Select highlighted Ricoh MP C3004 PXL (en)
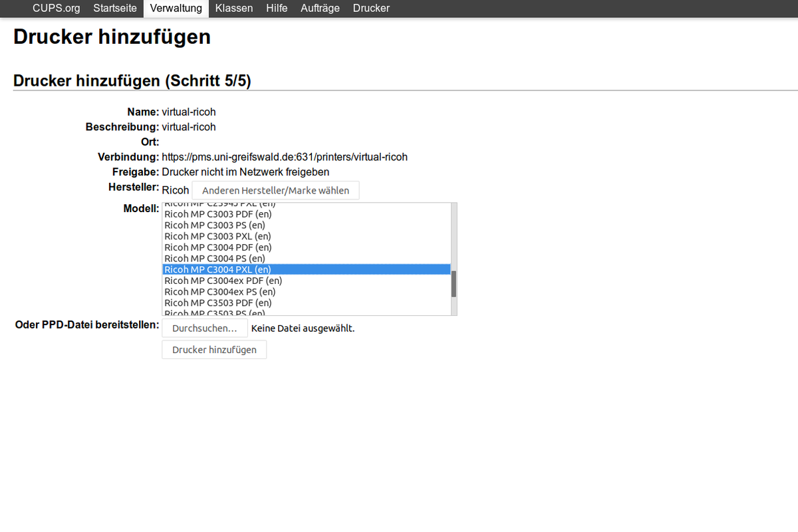The image size is (798, 532). pyautogui.click(x=217, y=269)
